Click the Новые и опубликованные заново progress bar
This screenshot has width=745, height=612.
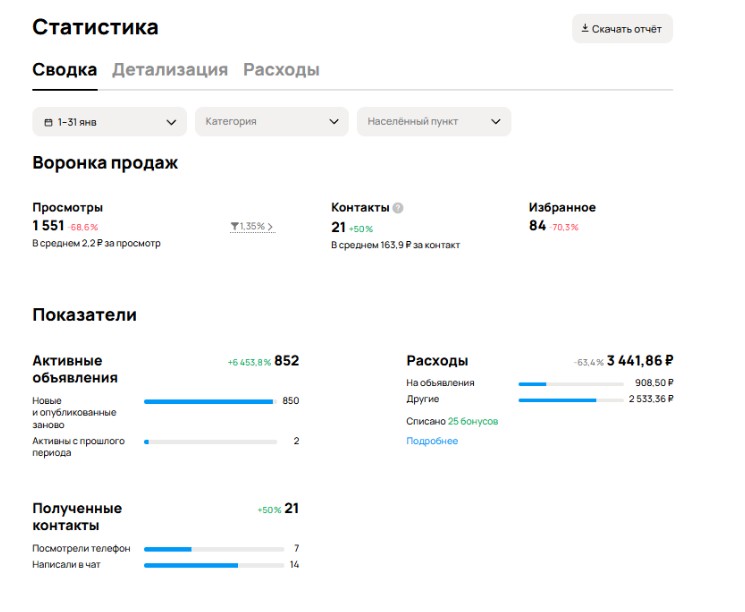[x=210, y=402]
